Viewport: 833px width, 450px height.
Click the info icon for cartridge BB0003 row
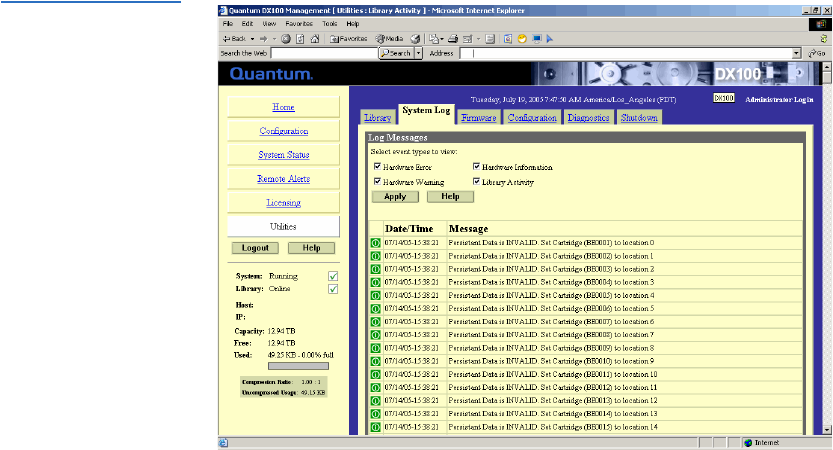coord(376,269)
